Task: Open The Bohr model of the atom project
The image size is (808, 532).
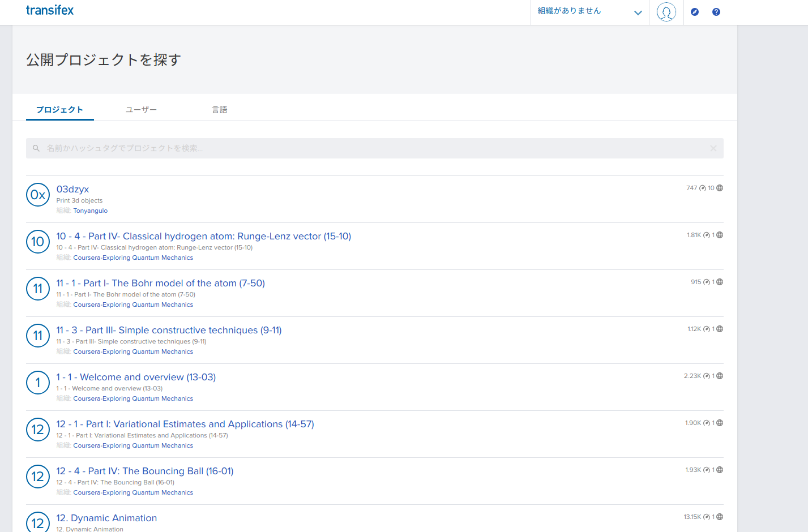Action: tap(160, 283)
